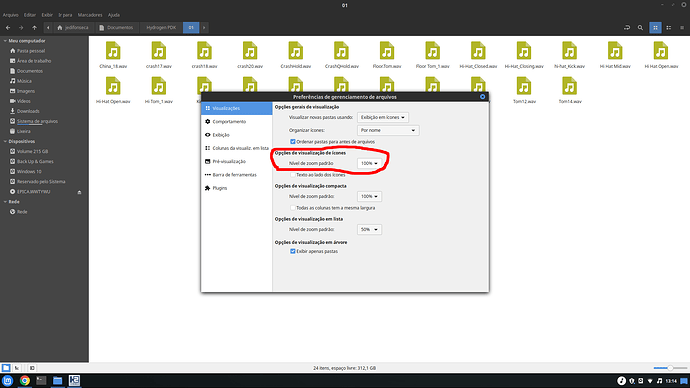Select the crash20.wav file

[250, 55]
